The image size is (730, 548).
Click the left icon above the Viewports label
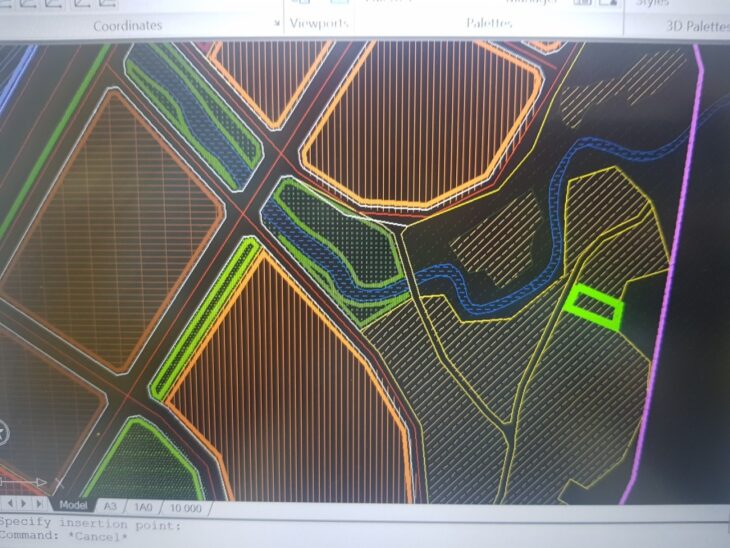click(300, 3)
